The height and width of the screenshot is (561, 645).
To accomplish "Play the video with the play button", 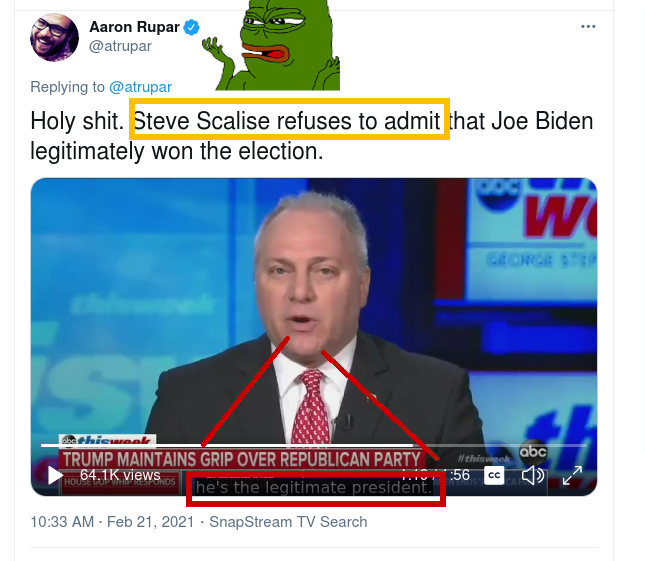I will click(x=55, y=475).
